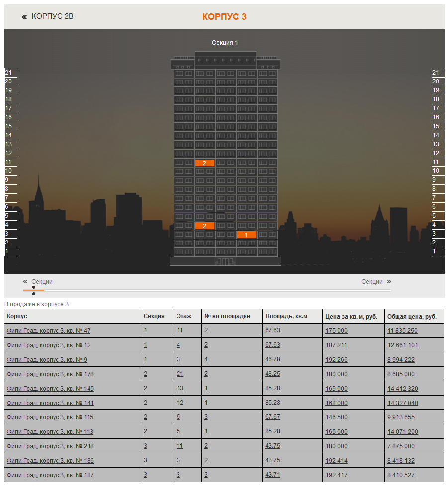Click price per sq. m 169 000
The image size is (448, 486).
[337, 389]
